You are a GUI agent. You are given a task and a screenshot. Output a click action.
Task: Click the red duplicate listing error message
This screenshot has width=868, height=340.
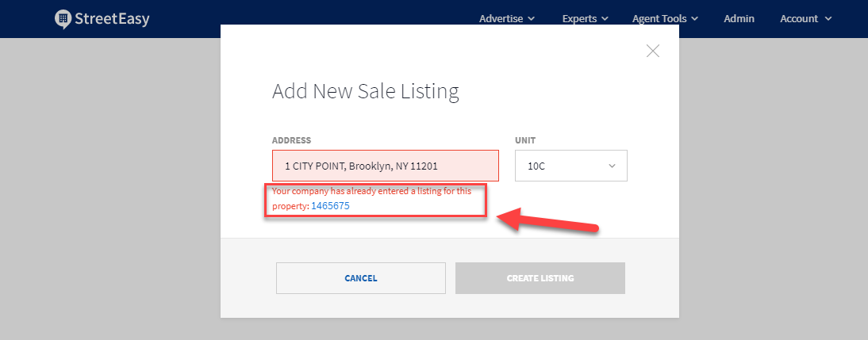point(372,192)
